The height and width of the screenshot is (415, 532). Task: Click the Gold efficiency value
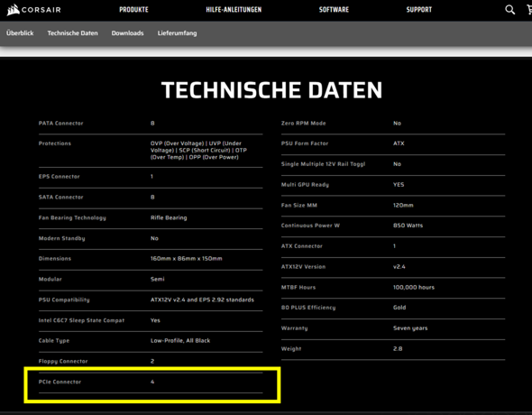coord(399,308)
